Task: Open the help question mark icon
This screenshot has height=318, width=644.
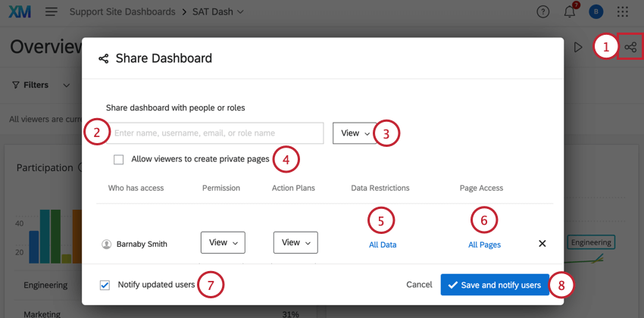Action: coord(542,12)
